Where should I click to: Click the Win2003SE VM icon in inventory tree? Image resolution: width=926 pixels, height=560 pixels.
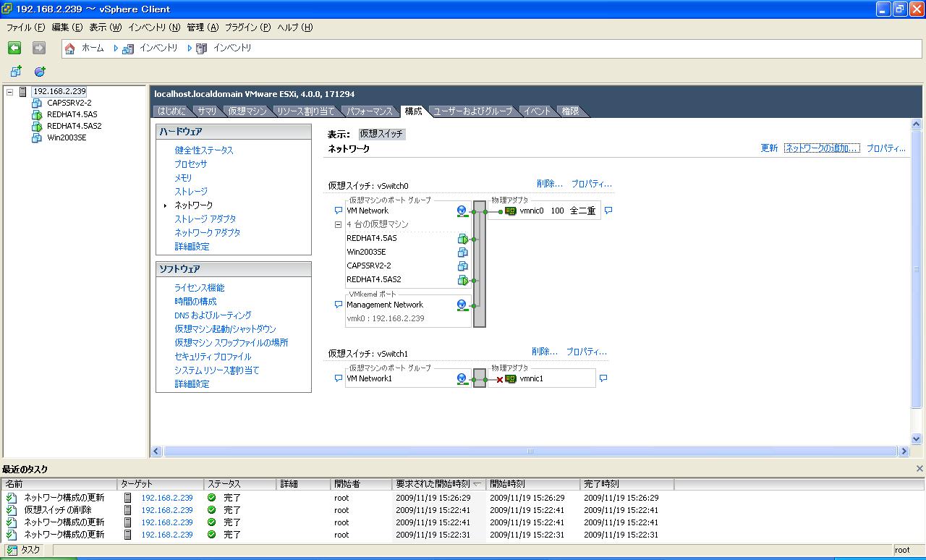coord(37,137)
